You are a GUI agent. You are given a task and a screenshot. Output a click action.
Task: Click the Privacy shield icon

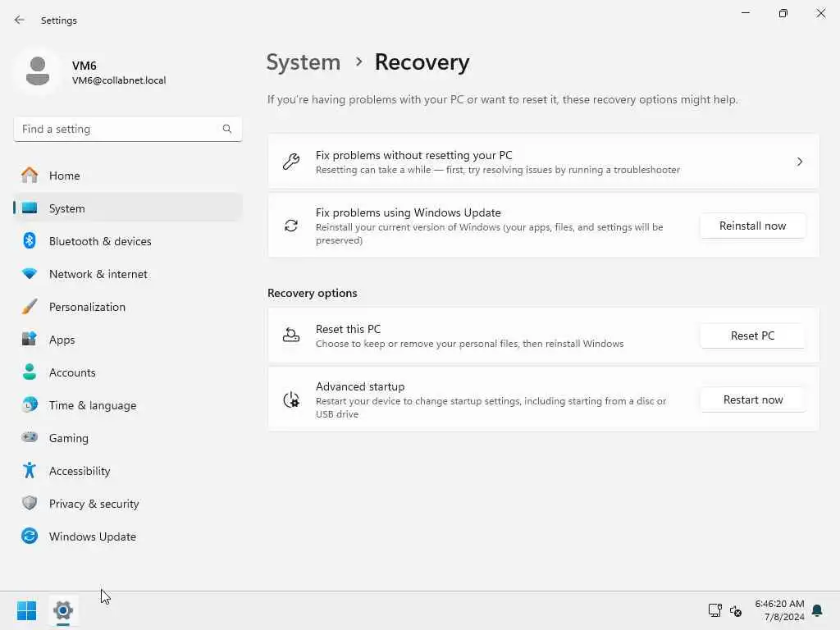click(30, 503)
